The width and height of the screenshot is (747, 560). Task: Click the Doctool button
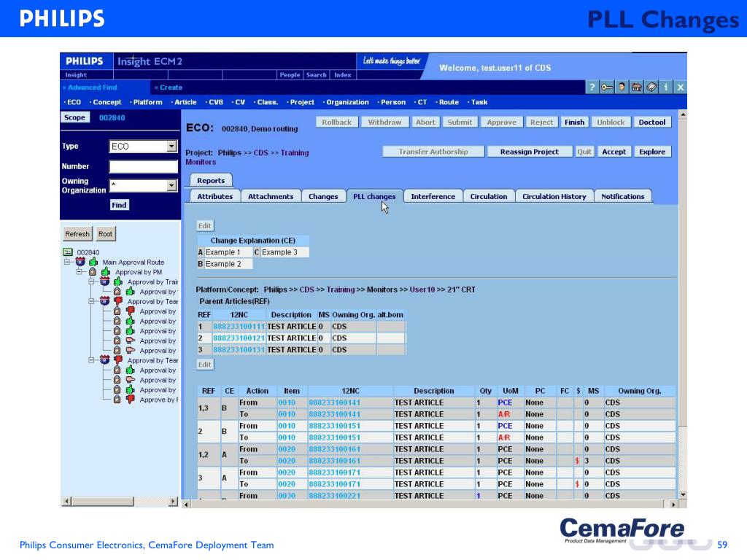click(651, 122)
